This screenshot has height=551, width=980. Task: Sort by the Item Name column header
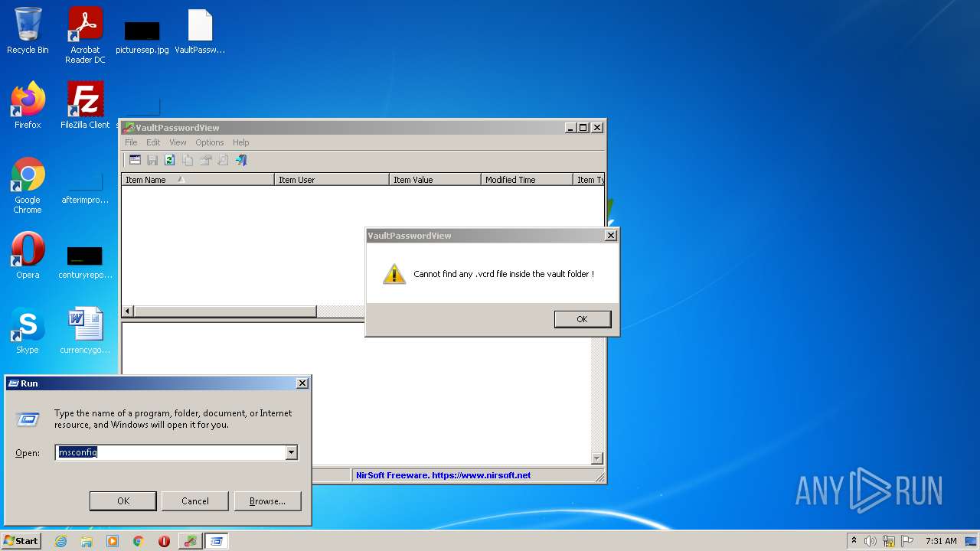click(x=198, y=180)
